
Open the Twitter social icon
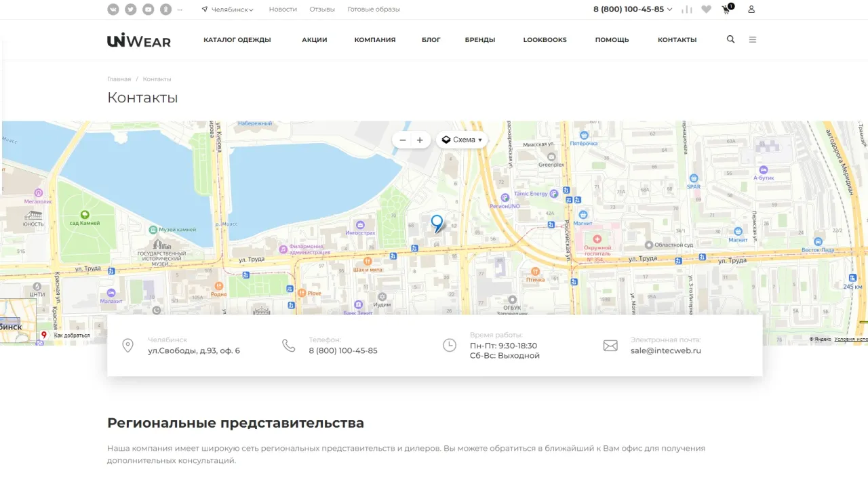click(130, 9)
